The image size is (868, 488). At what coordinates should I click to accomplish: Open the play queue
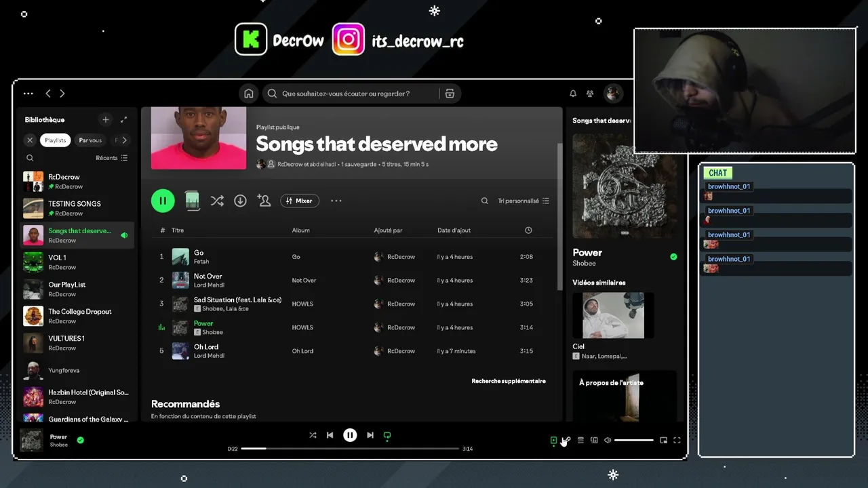pos(580,440)
